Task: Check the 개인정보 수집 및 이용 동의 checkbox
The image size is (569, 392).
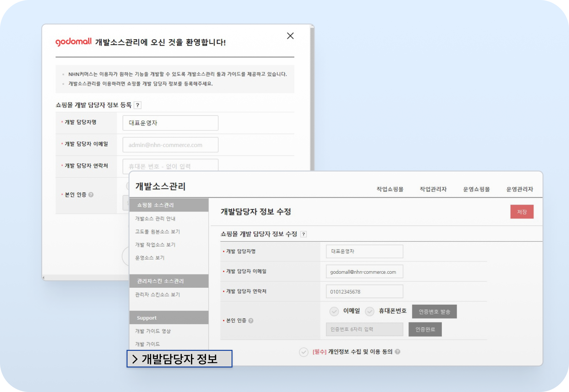Action: [x=303, y=352]
